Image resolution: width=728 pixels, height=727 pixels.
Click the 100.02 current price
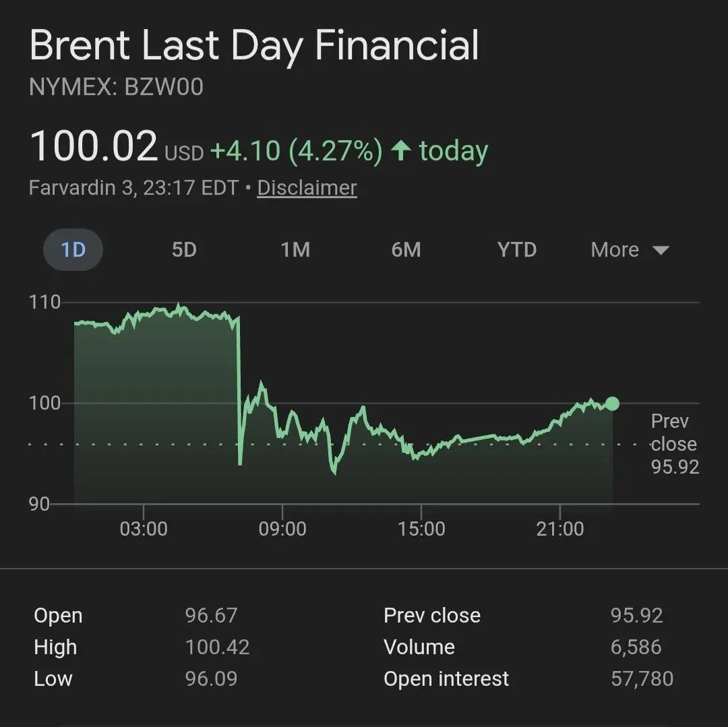pos(94,146)
